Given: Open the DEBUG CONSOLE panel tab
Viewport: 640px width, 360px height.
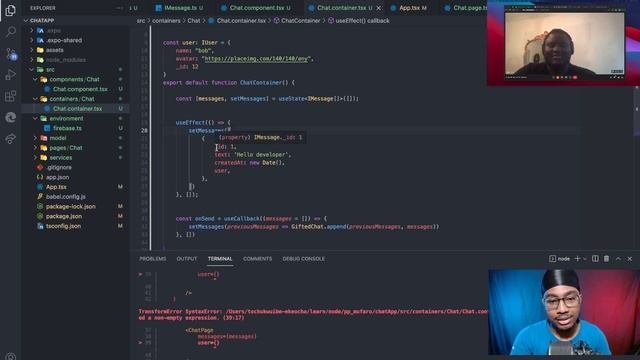Looking at the screenshot, I should click(304, 259).
